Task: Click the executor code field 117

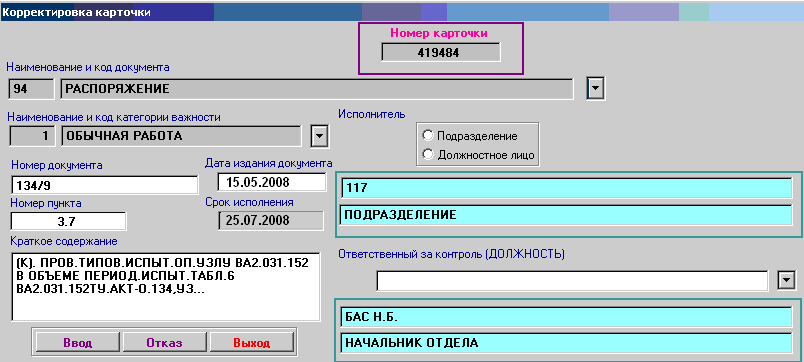Action: tap(566, 188)
